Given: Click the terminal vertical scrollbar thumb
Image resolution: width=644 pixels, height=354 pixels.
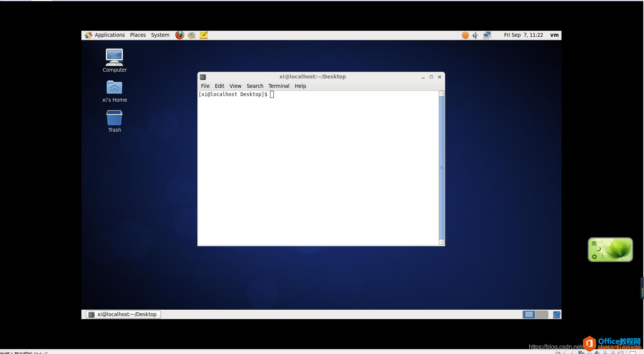Looking at the screenshot, I should click(x=441, y=168).
